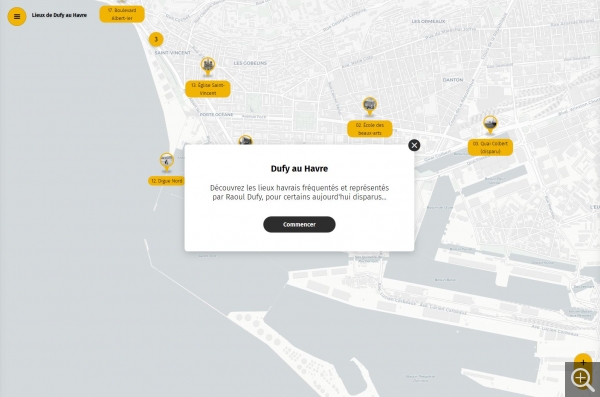Click the Quai Colbert photo pin

point(490,124)
